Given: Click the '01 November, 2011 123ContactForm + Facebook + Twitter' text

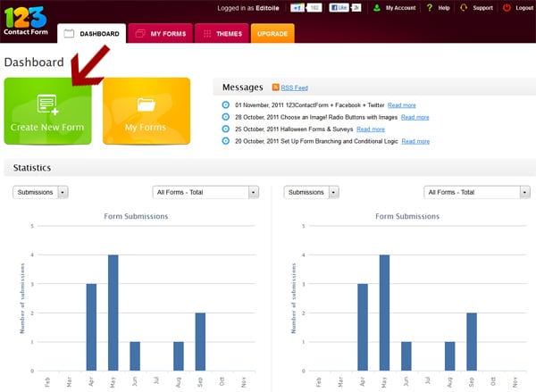Looking at the screenshot, I should (310, 105).
